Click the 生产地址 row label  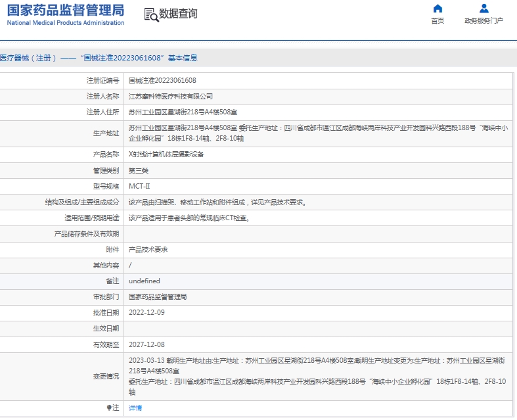(x=106, y=133)
